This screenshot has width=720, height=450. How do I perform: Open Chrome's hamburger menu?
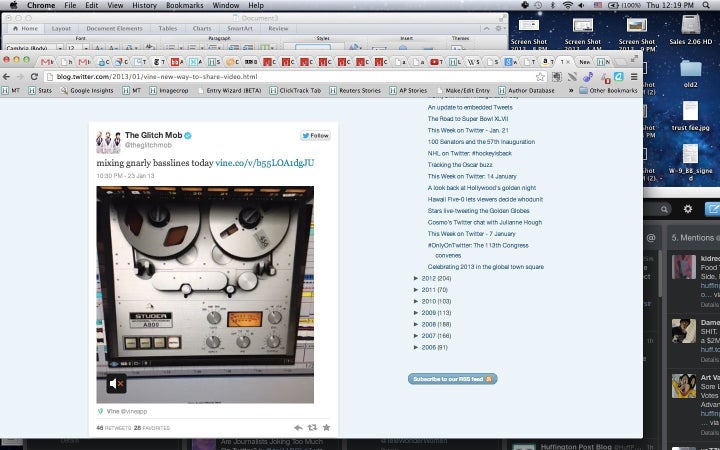tap(634, 77)
